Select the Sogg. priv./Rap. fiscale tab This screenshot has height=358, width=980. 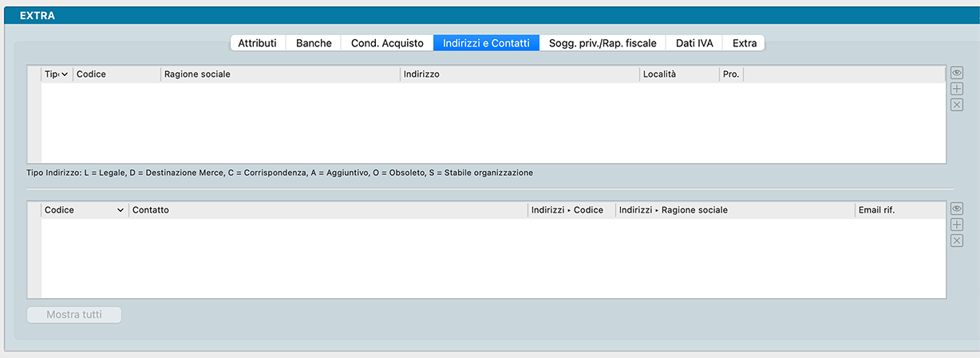coord(603,43)
